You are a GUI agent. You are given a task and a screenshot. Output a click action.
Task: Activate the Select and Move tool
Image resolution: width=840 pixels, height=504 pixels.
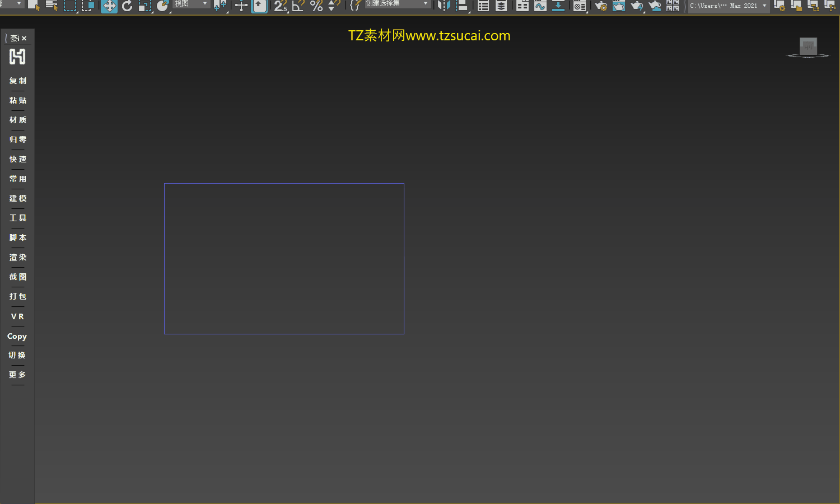coord(109,6)
